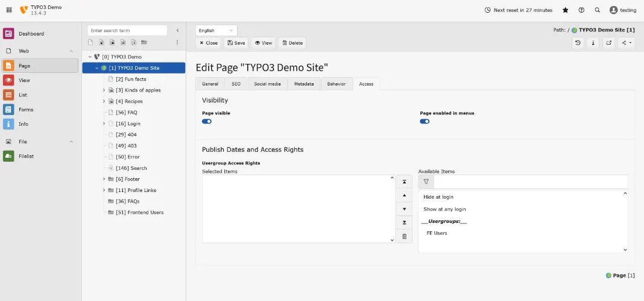This screenshot has height=301, width=644.
Task: Open the testing user menu
Action: coord(623,10)
